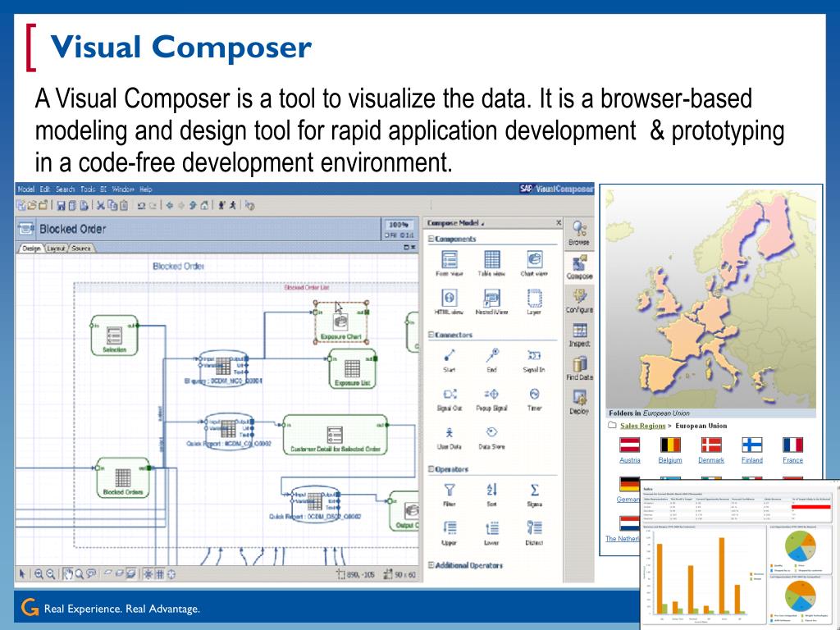The width and height of the screenshot is (840, 630).
Task: Open the Inspect sidebar panel
Action: point(579,335)
